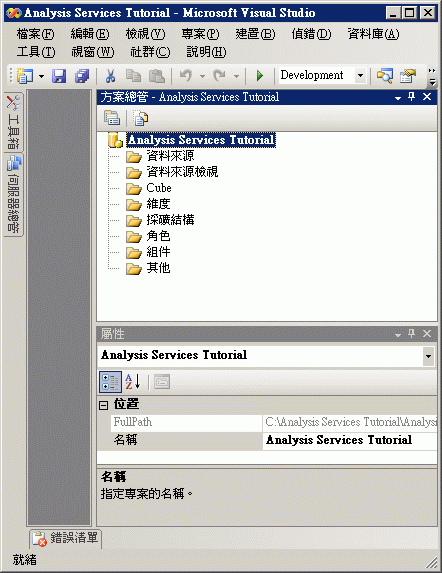Open the 工具(T) menu
This screenshot has height=573, width=442.
click(36, 52)
